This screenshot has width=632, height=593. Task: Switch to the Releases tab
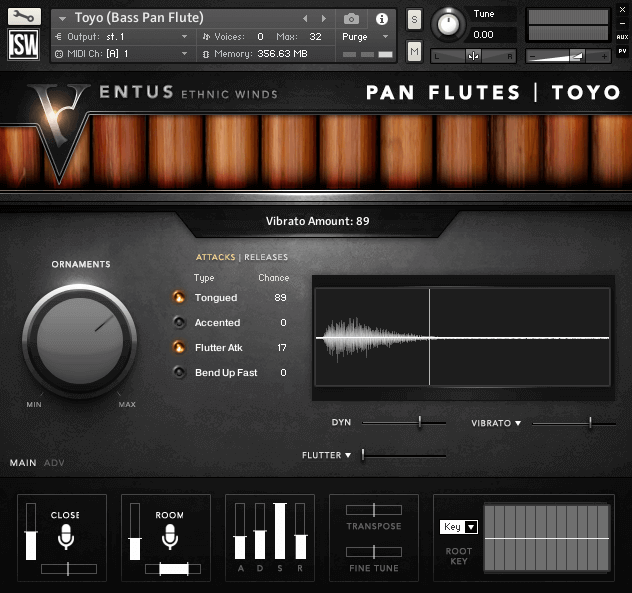[x=265, y=257]
